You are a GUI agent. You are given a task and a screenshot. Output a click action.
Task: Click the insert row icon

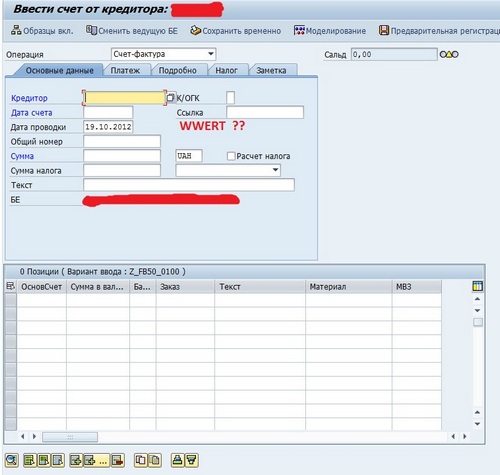coord(76,460)
